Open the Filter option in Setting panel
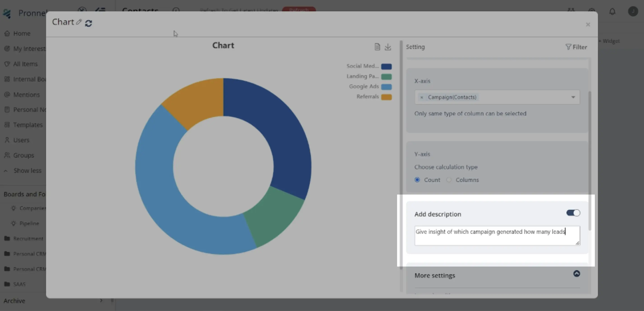The height and width of the screenshot is (311, 644). coord(576,47)
